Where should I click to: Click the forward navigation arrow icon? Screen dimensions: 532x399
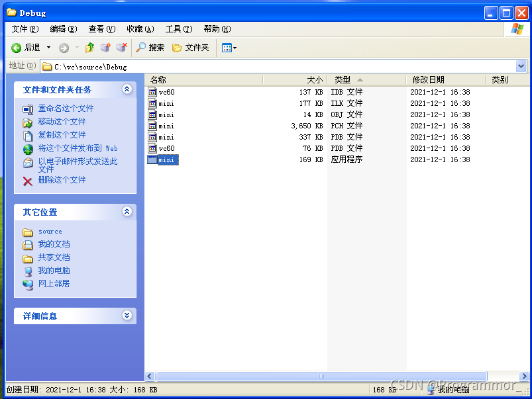[64, 48]
